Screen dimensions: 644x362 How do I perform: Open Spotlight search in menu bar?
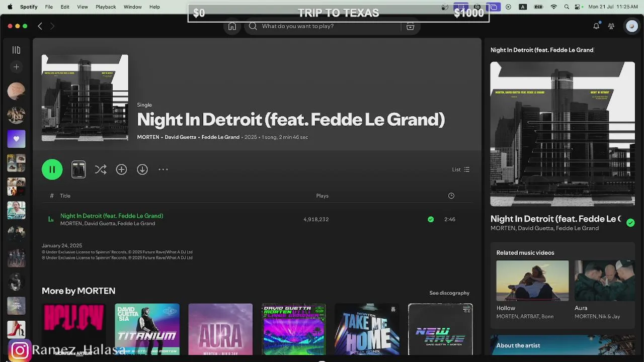tap(567, 7)
